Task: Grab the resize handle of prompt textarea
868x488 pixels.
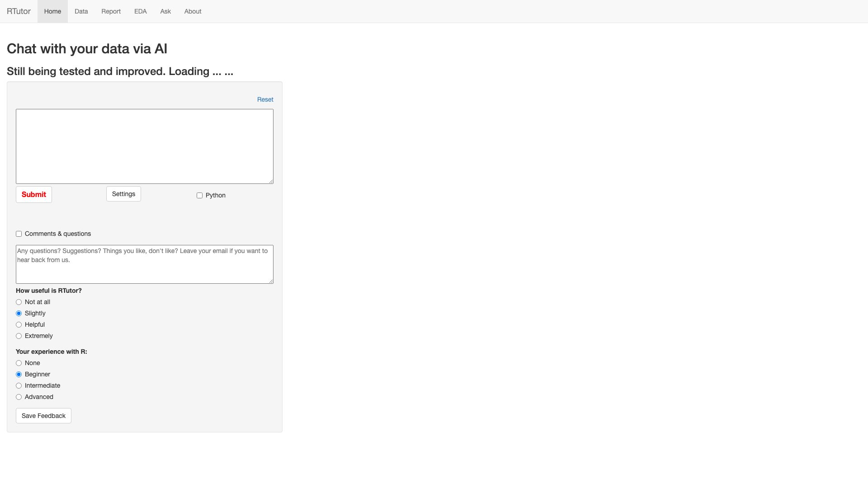Action: click(x=271, y=181)
